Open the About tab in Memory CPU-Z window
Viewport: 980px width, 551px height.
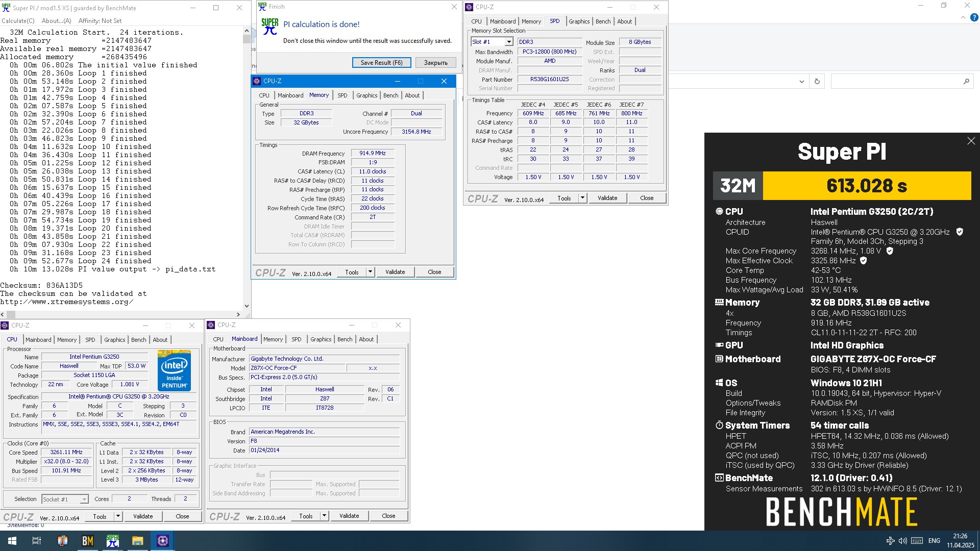412,95
